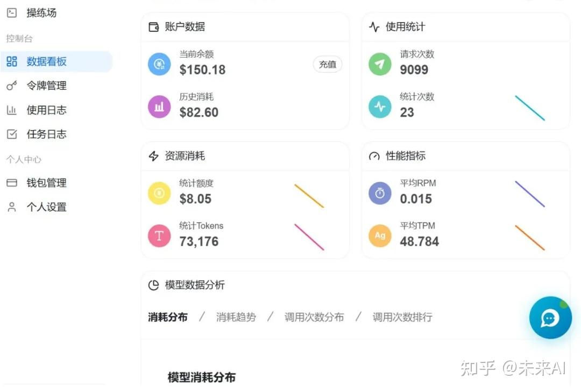581x392 pixels.
Task: Open the floating chat bubble at bottom right
Action: click(550, 318)
